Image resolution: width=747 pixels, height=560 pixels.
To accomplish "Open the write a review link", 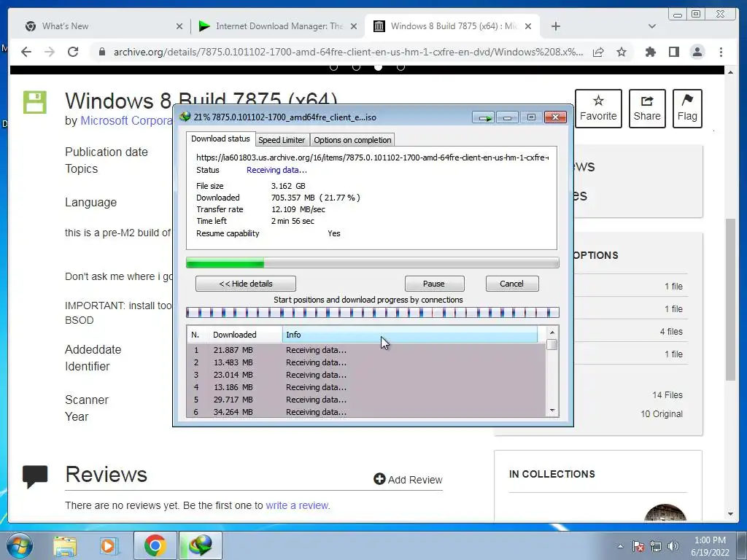I will coord(297,505).
